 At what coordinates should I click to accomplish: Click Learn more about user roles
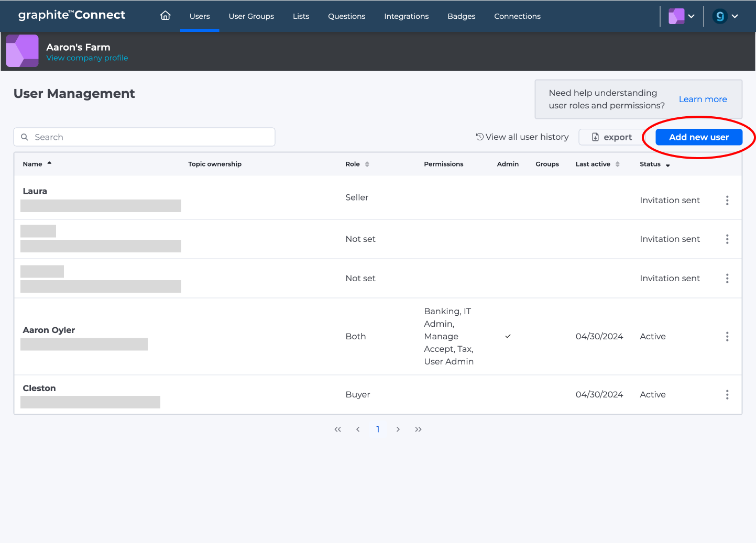[x=703, y=99]
